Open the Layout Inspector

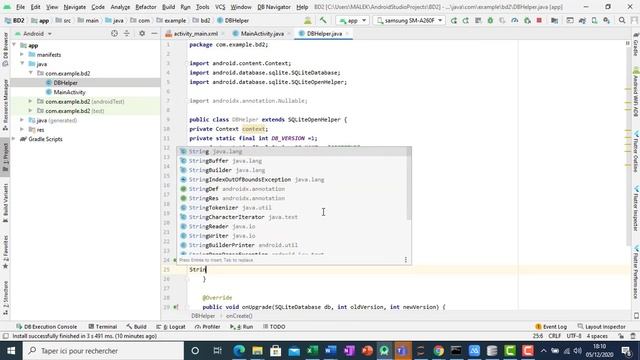click(602, 327)
